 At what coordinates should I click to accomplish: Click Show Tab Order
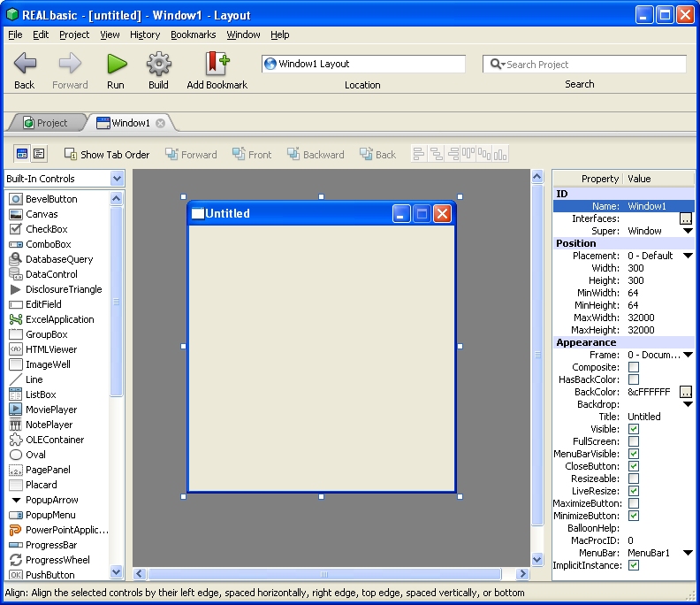pyautogui.click(x=107, y=155)
